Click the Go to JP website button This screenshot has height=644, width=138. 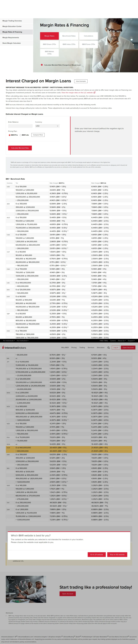(x=97, y=554)
